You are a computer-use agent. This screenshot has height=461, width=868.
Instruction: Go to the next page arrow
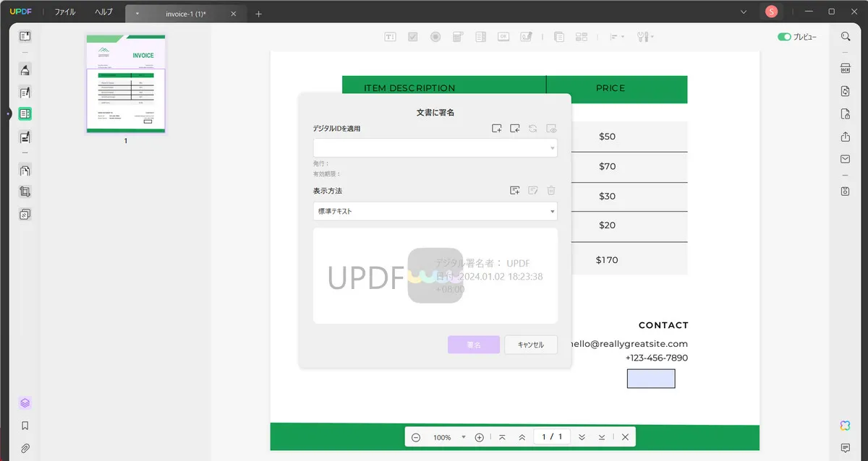pyautogui.click(x=582, y=437)
